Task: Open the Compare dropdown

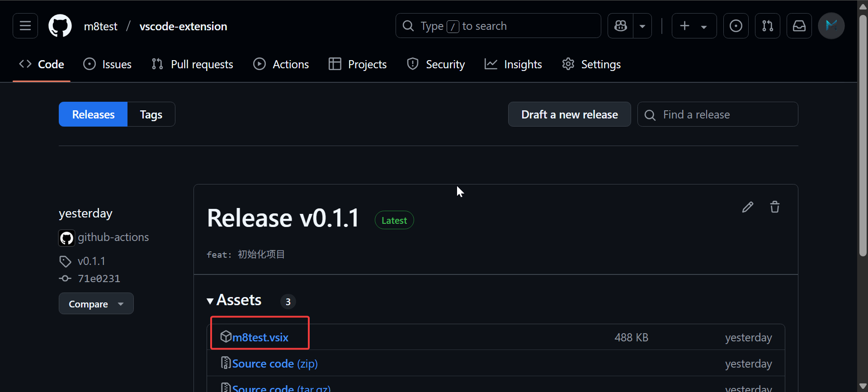Action: coord(96,303)
